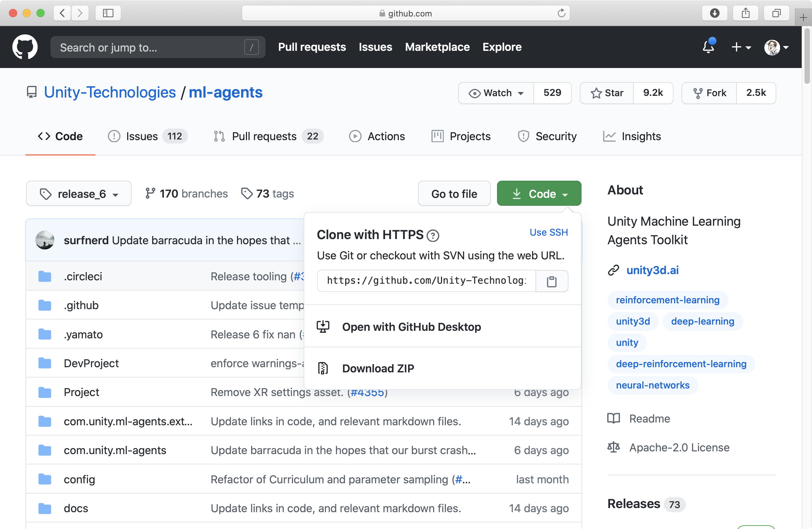Open the user avatar menu
Image resolution: width=812 pixels, height=529 pixels.
tap(776, 47)
